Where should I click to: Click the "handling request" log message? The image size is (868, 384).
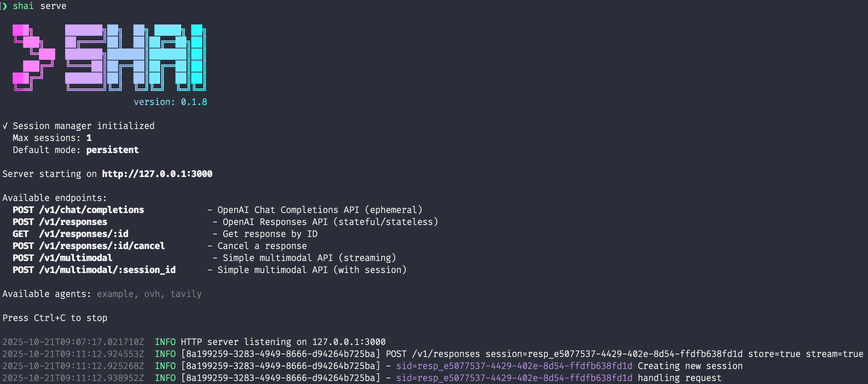(x=679, y=378)
